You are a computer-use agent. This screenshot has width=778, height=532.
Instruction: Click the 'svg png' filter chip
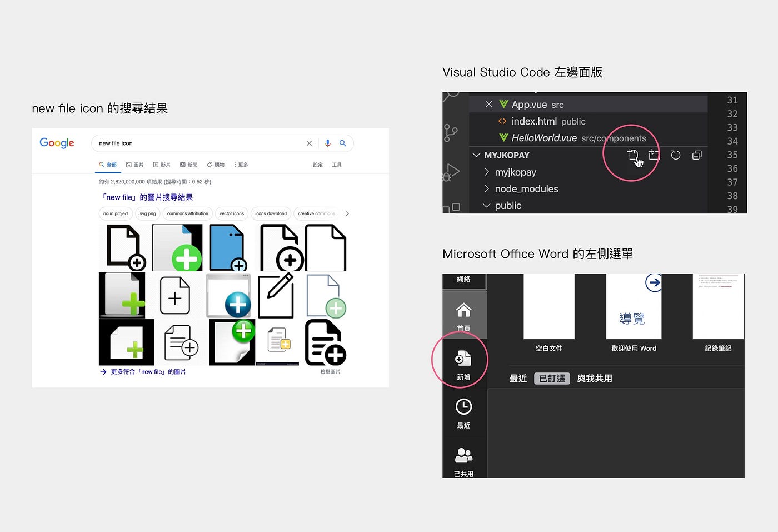[x=148, y=213]
